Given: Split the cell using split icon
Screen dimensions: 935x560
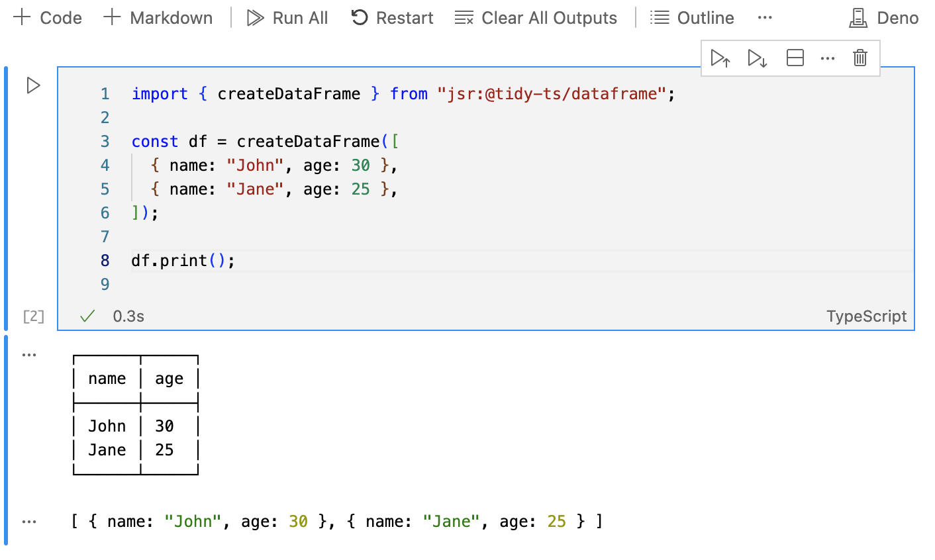Looking at the screenshot, I should click(x=795, y=58).
